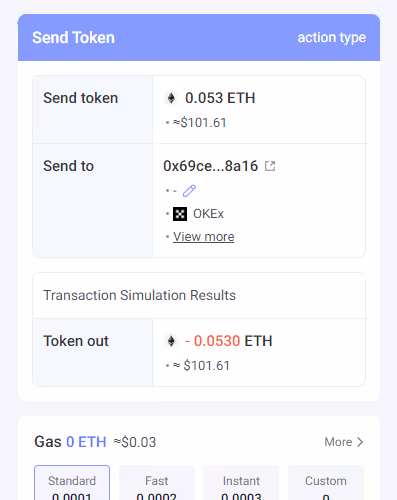
Task: Open recipient address in block explorer icon
Action: coord(270,166)
